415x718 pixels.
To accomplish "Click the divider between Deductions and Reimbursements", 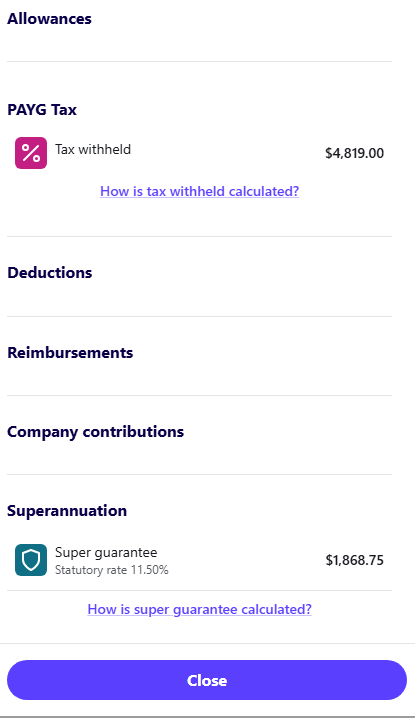I will (x=199, y=316).
